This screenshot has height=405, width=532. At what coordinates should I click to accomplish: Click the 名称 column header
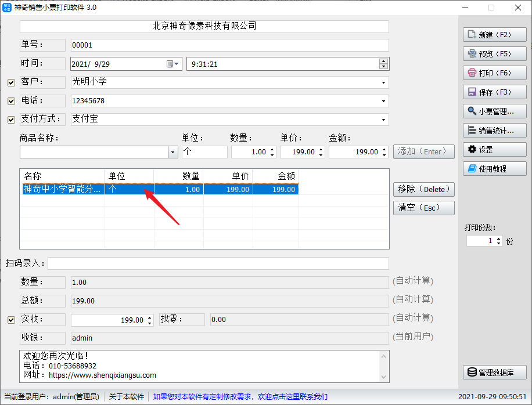(x=62, y=176)
